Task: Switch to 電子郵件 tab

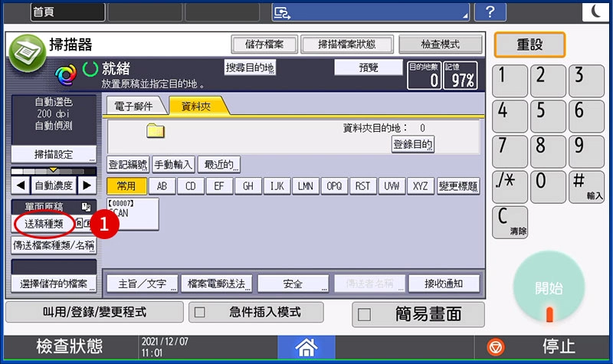Action: (133, 106)
